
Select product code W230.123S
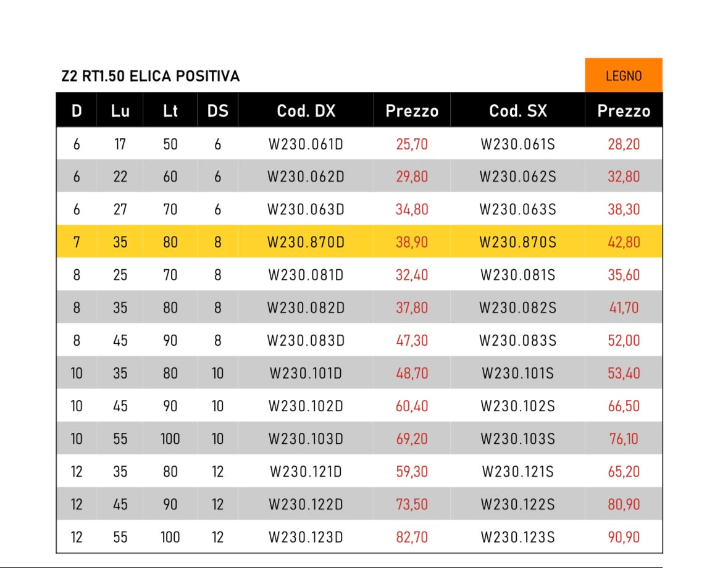coord(517,537)
